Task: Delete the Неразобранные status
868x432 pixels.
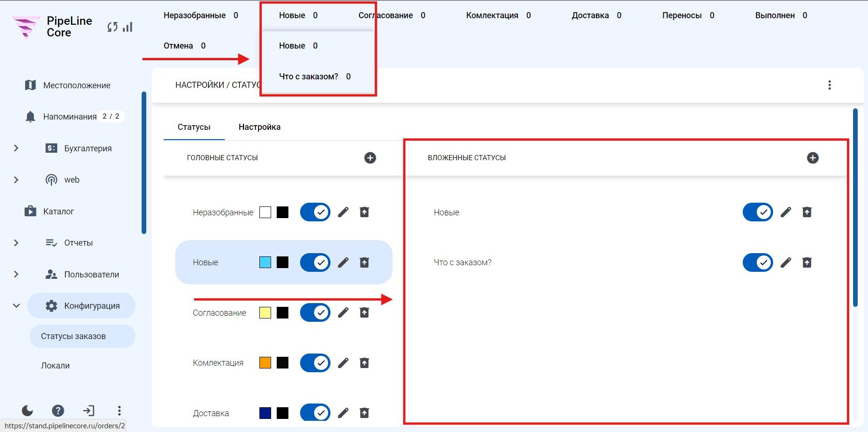Action: (365, 212)
